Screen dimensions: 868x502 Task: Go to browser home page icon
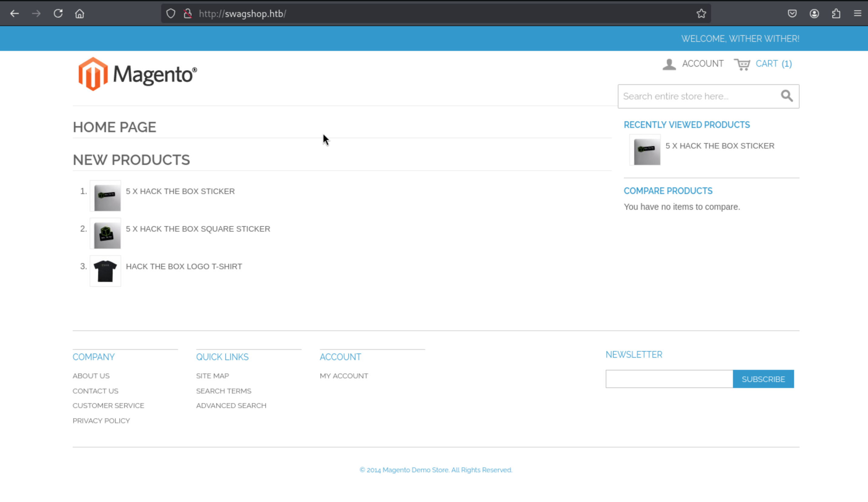click(80, 14)
